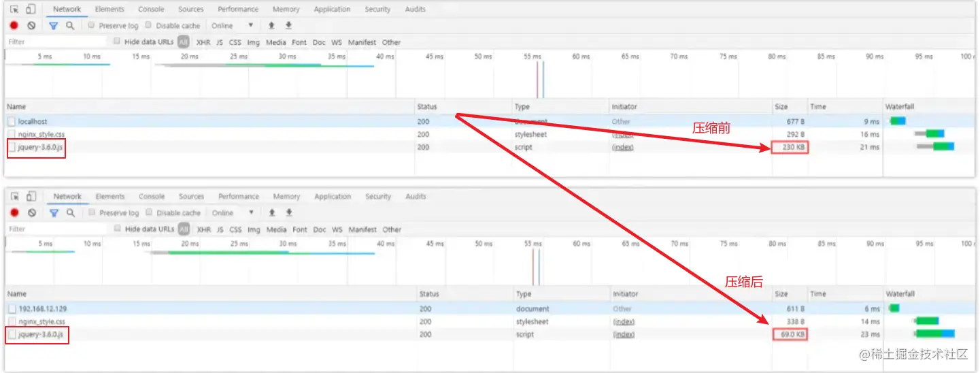Enable Preserve log in lower DevTools
Screen dimensions: 980x373
click(x=91, y=212)
